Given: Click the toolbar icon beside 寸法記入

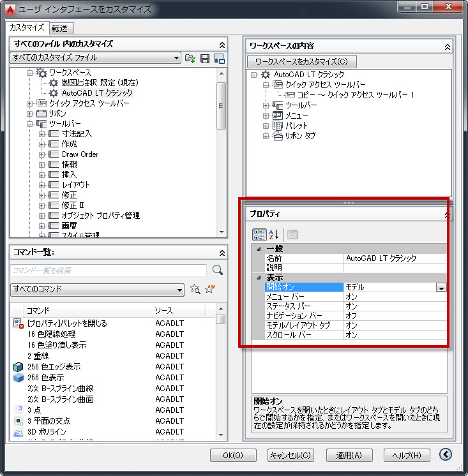Looking at the screenshot, I should point(54,133).
